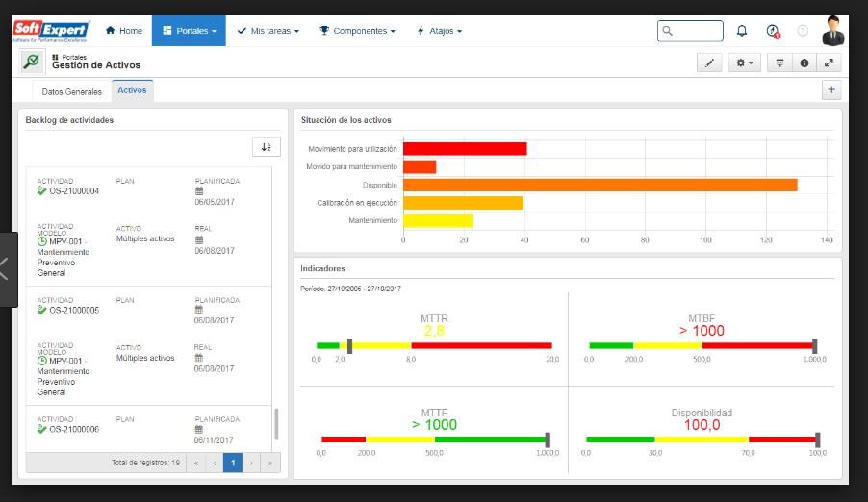Open the user avatar profile
868x502 pixels.
tap(833, 31)
